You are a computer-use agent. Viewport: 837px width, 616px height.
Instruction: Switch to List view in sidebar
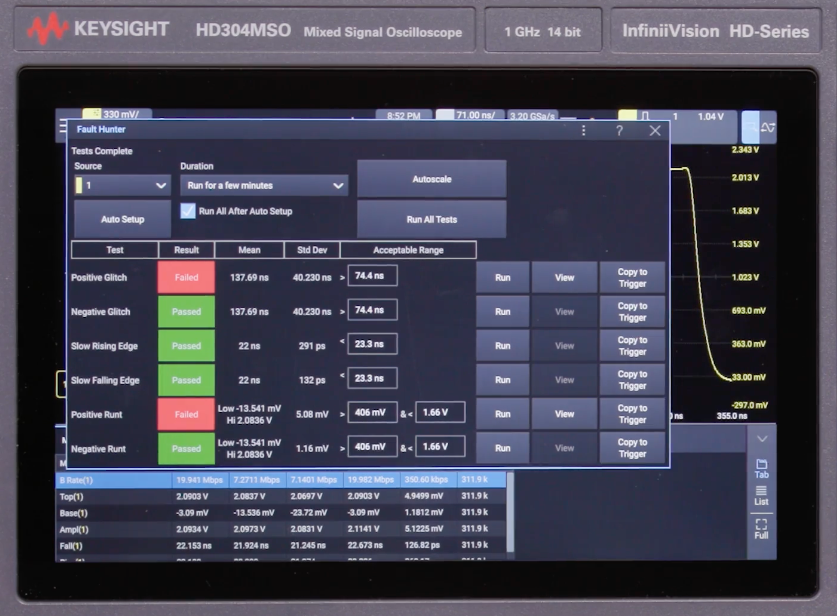[x=761, y=496]
